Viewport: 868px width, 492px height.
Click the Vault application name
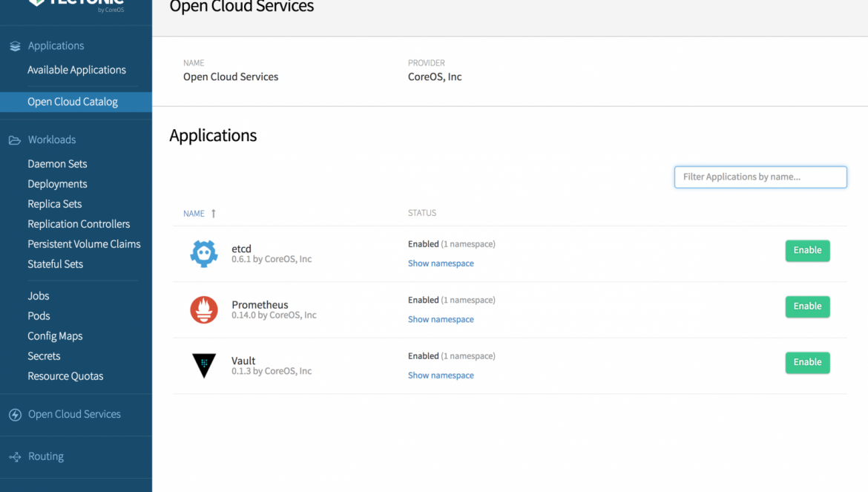coord(243,361)
